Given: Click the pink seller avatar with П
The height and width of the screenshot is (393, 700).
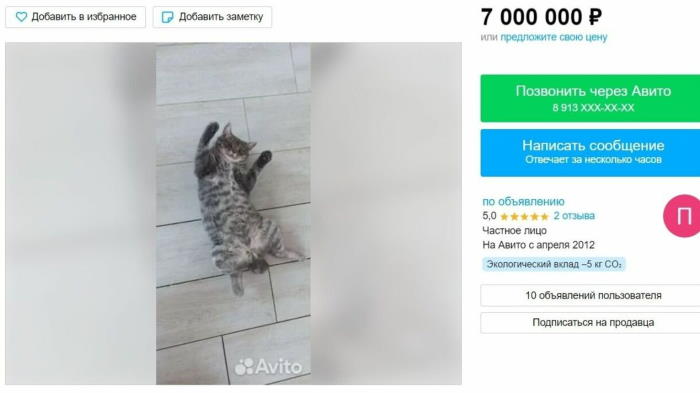Looking at the screenshot, I should (x=681, y=216).
